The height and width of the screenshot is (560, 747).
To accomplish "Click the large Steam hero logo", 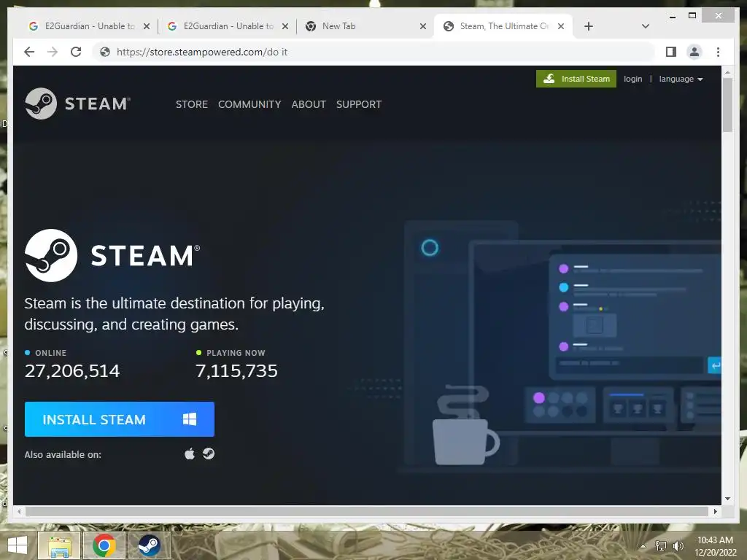I will pyautogui.click(x=112, y=255).
